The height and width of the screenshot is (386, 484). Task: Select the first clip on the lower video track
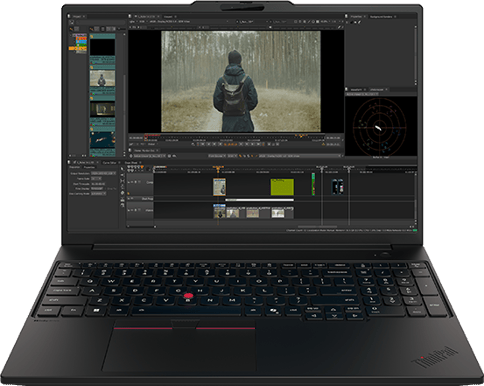click(x=219, y=211)
